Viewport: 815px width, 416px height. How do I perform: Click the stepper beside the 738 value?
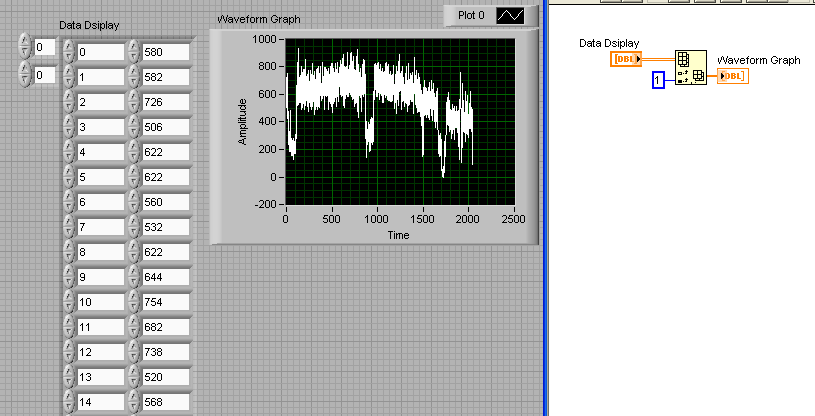(x=134, y=351)
